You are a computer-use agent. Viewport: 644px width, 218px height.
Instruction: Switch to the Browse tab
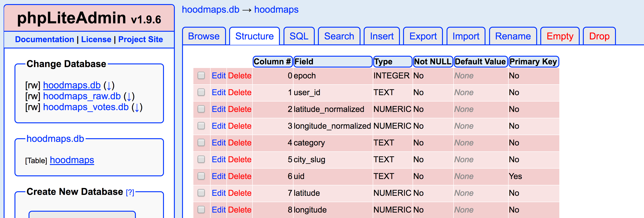[204, 36]
